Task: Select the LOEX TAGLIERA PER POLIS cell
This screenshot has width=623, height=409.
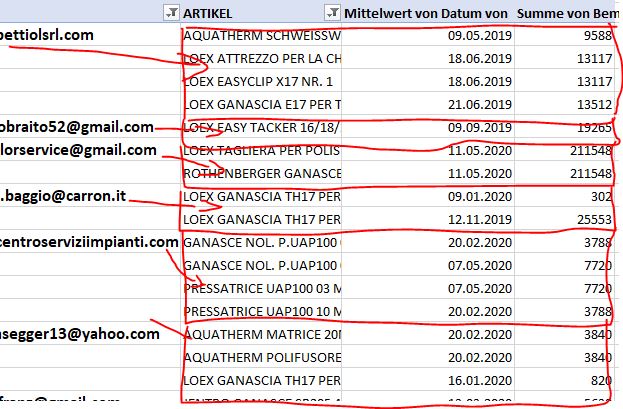Action: pyautogui.click(x=262, y=151)
